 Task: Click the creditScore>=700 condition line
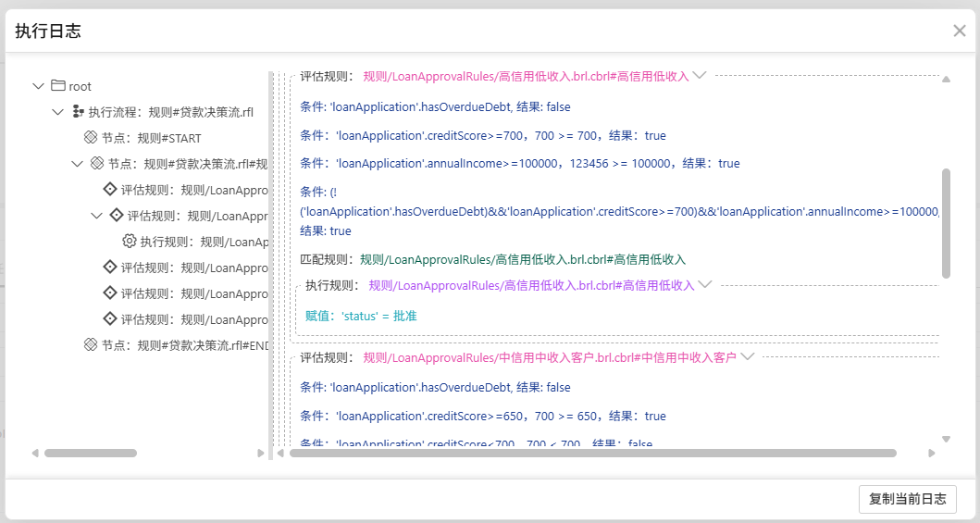pos(482,135)
